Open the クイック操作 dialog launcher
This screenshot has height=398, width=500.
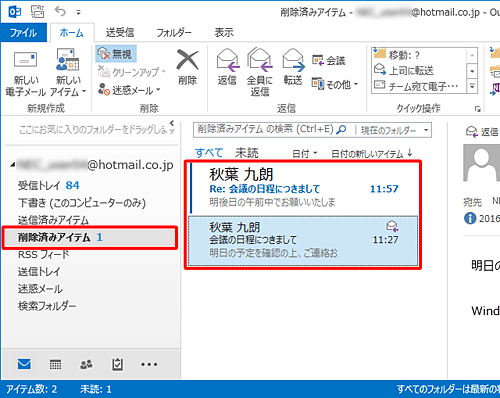[478, 109]
